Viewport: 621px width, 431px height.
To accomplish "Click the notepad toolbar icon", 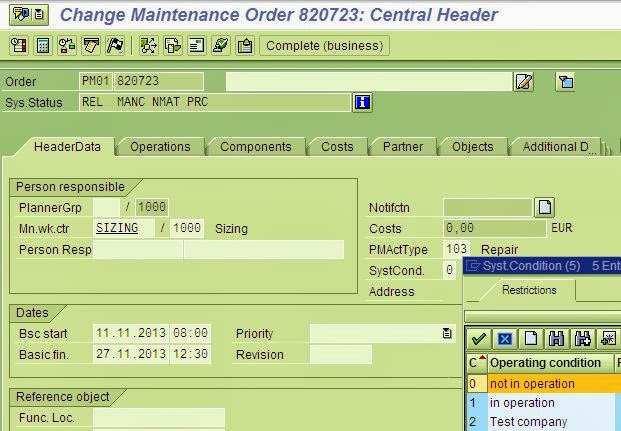I will [x=91, y=46].
